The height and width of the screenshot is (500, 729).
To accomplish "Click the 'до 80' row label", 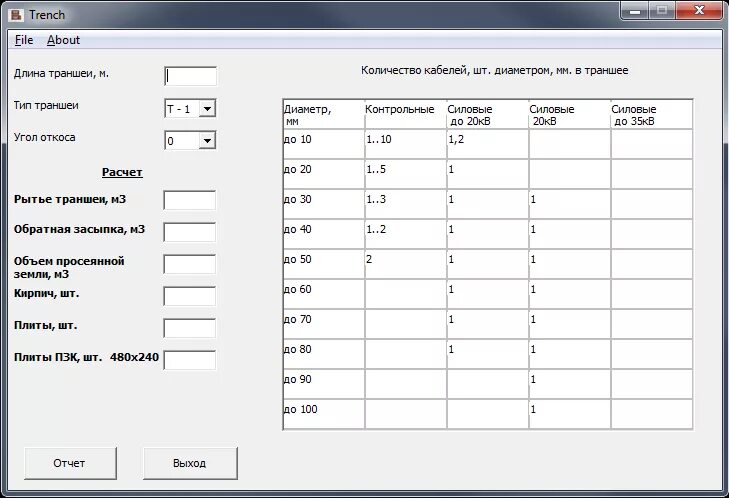I will click(x=324, y=354).
